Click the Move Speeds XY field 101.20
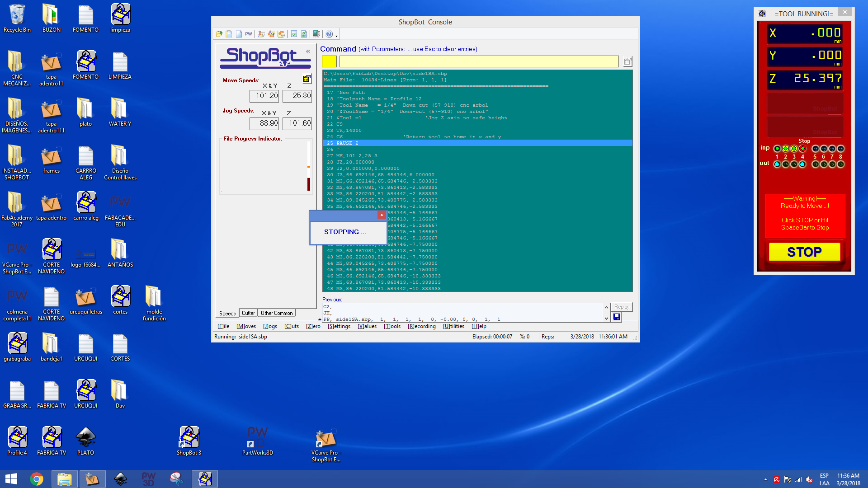 264,96
